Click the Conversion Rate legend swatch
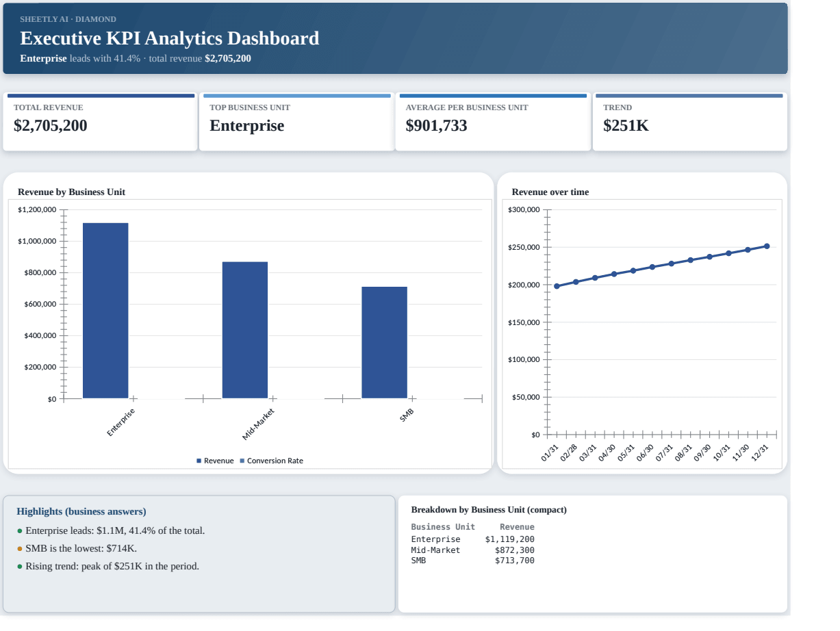This screenshot has height=631, width=840. coord(242,461)
